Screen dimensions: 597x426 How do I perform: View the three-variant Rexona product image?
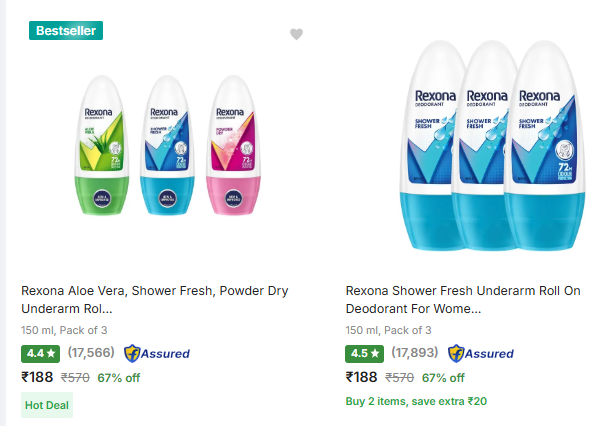click(168, 145)
